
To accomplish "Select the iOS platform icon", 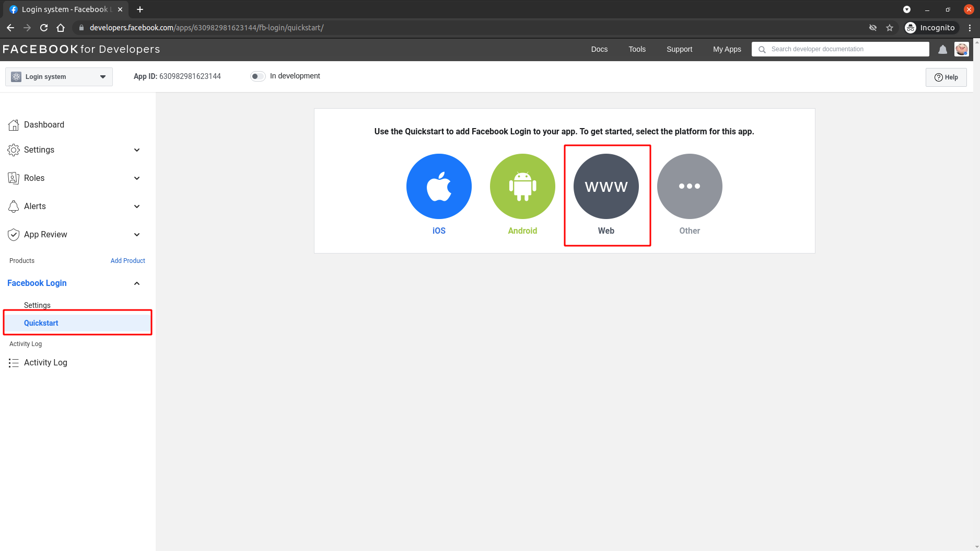I will coord(439,186).
